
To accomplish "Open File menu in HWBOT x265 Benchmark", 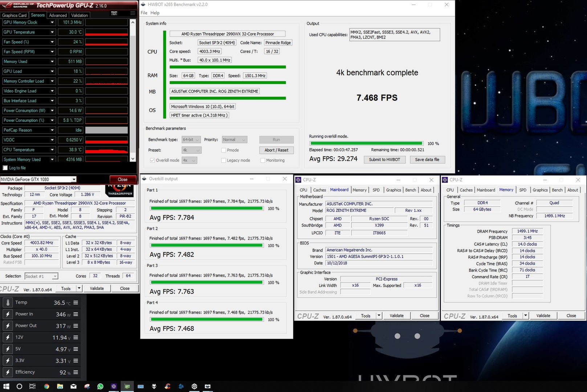I will pos(144,13).
